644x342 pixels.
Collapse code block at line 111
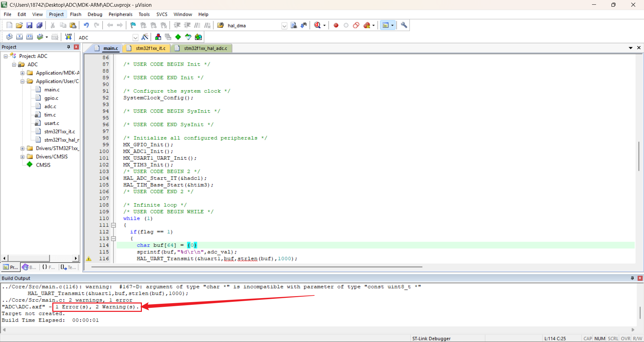pyautogui.click(x=114, y=225)
